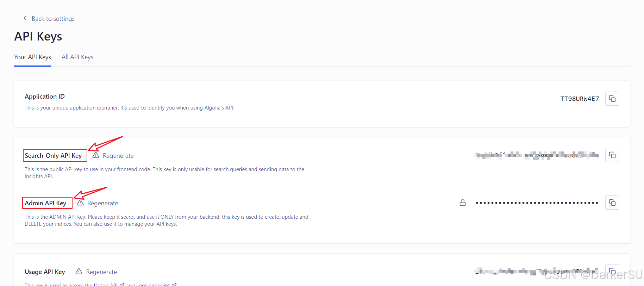Screen dimensions: 644x286
Task: Click the public API key description text
Action: (x=164, y=173)
